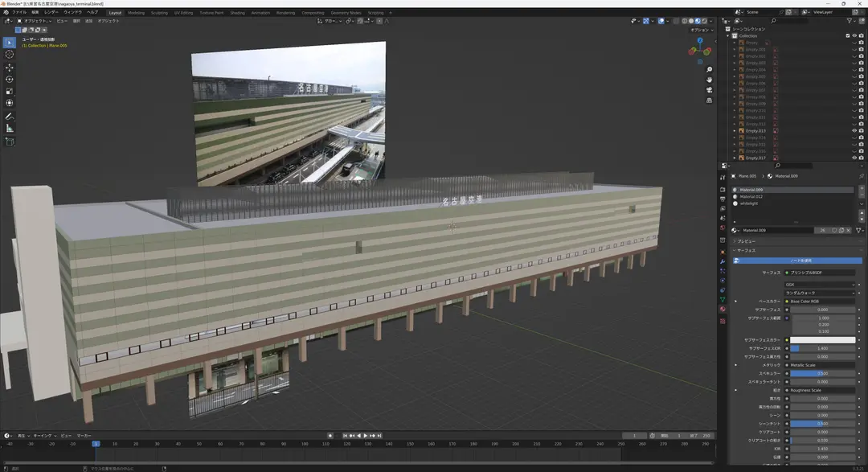Image resolution: width=868 pixels, height=472 pixels.
Task: Switch perspective/orthographic with the grid icon
Action: pos(709,101)
